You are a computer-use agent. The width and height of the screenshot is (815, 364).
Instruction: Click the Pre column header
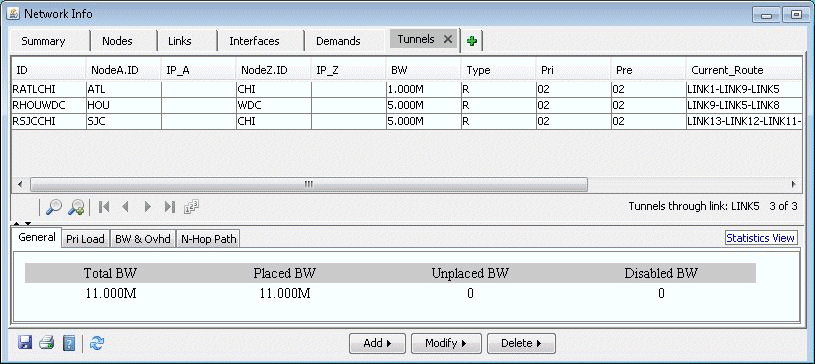pyautogui.click(x=648, y=70)
